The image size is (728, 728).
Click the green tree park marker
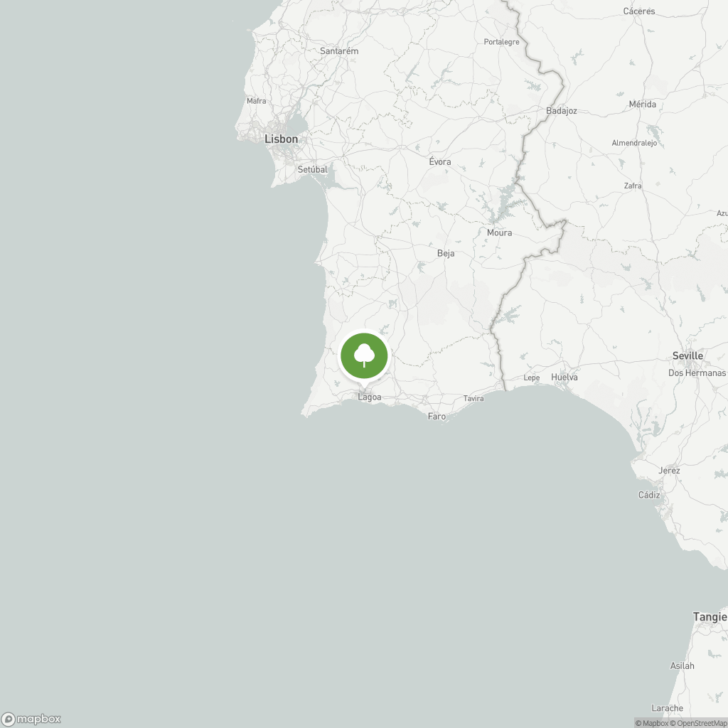pyautogui.click(x=364, y=357)
